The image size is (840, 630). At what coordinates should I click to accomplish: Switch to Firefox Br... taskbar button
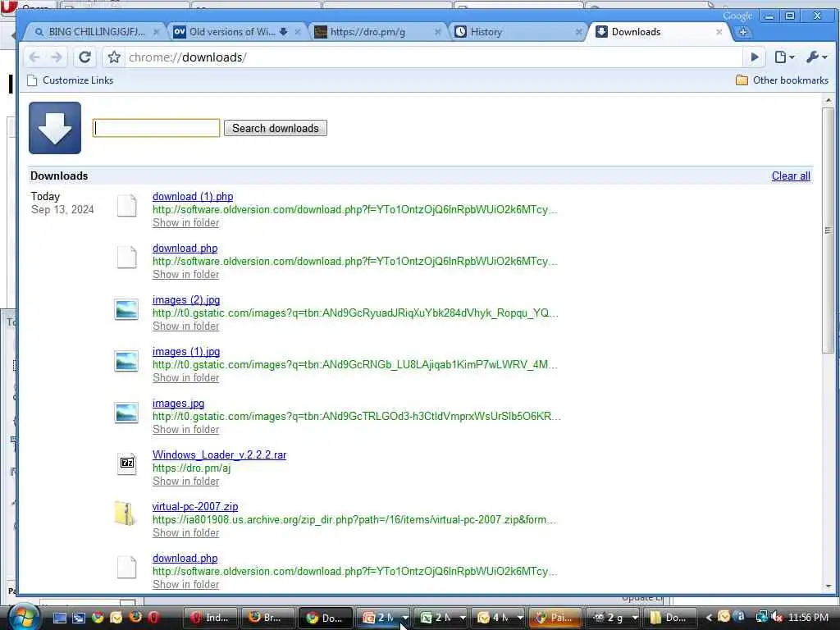[x=267, y=618]
